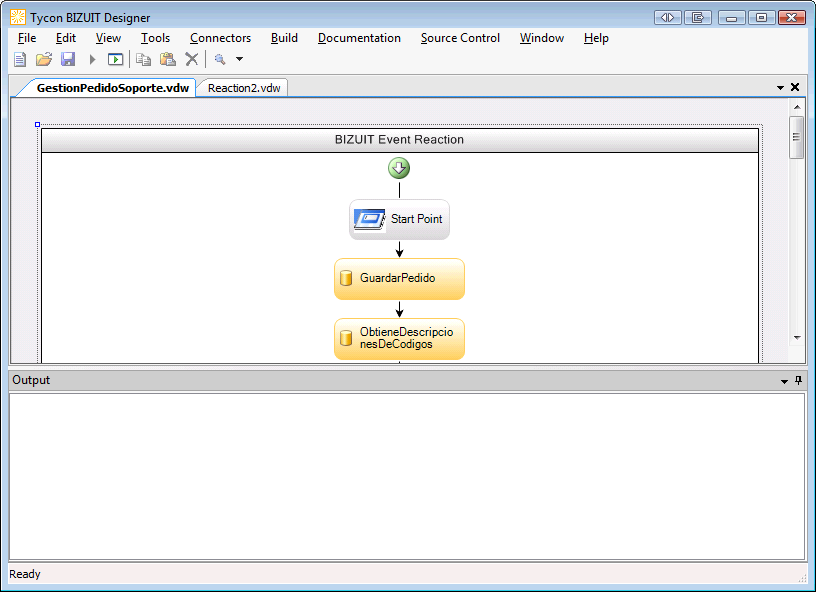Click the scroll up arrow of canvas
This screenshot has width=816, height=592.
[x=797, y=107]
